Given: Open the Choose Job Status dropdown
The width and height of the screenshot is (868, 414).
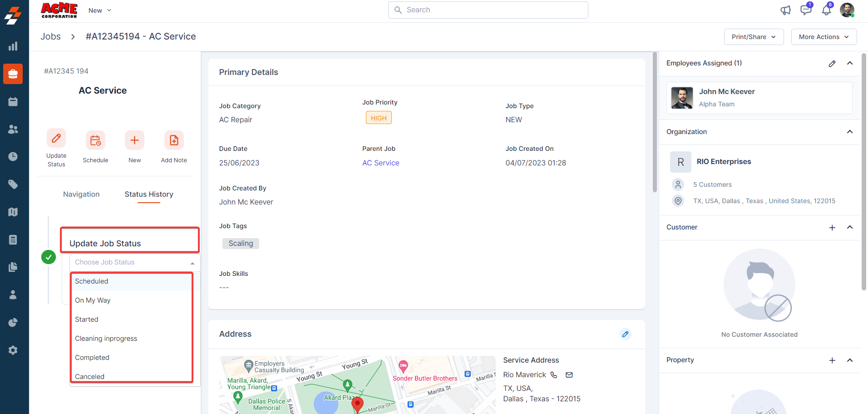Looking at the screenshot, I should pyautogui.click(x=134, y=263).
